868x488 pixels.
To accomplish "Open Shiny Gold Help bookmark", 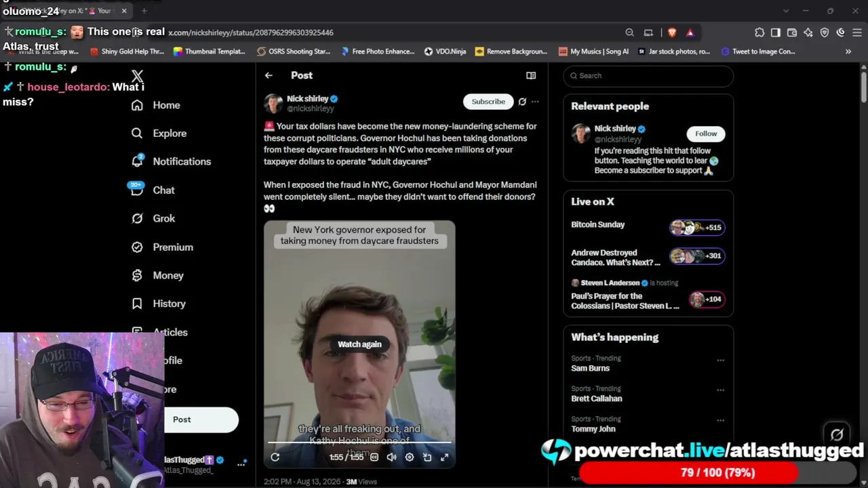I will tap(127, 52).
